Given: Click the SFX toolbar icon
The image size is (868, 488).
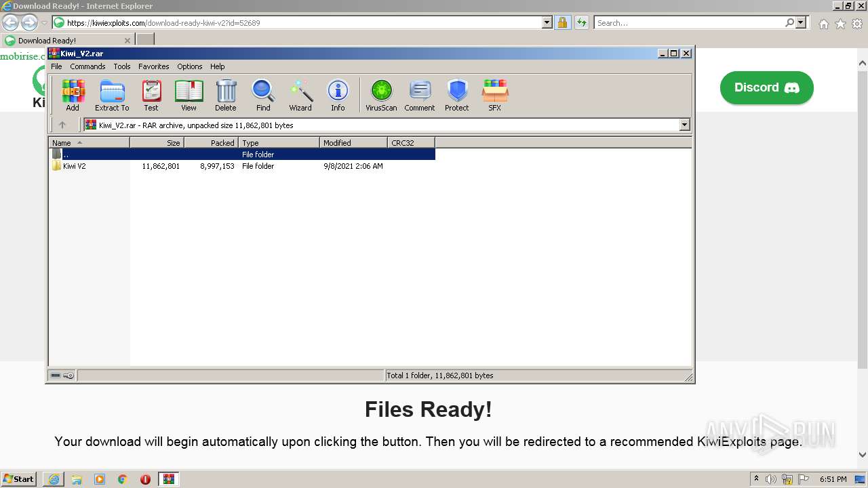Looking at the screenshot, I should (495, 96).
